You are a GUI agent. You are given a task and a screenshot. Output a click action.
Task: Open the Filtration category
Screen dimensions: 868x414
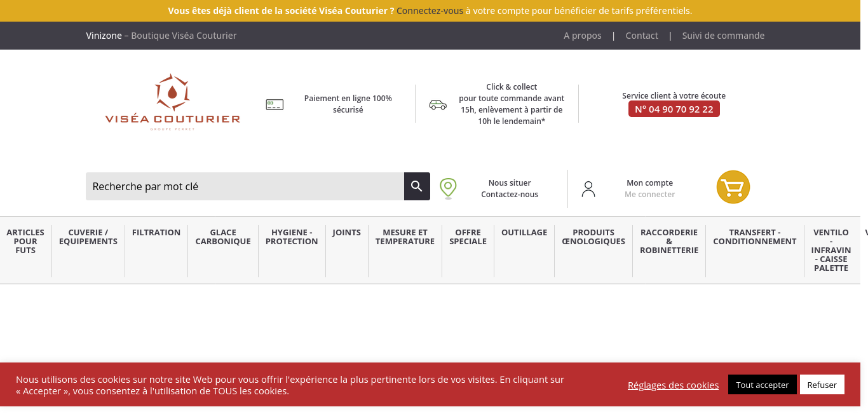[x=156, y=233]
